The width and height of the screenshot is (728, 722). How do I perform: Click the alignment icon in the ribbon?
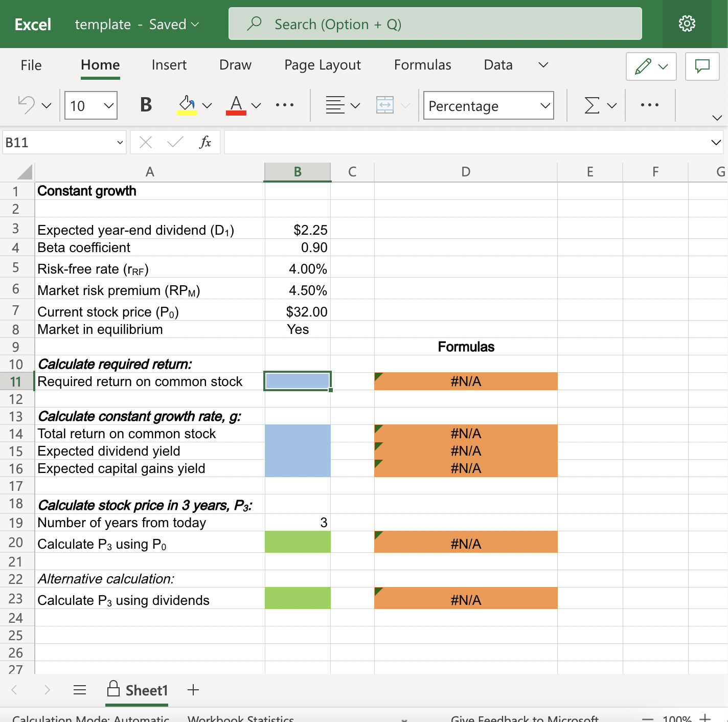(x=336, y=105)
